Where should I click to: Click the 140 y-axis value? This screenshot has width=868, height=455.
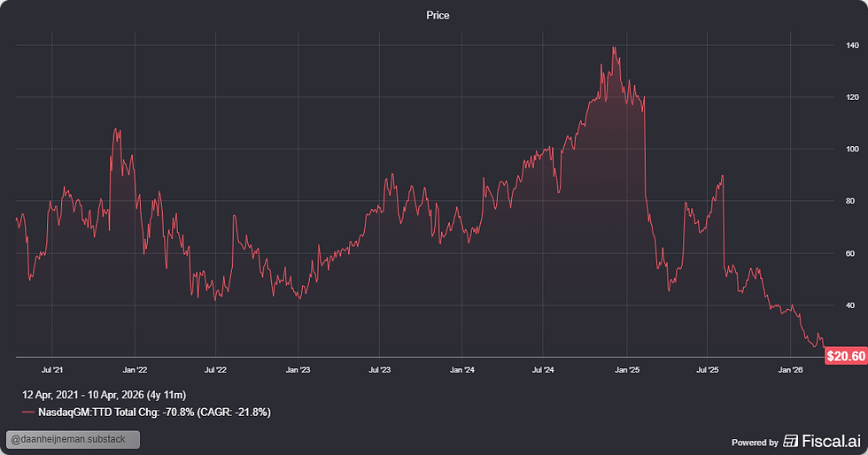[x=852, y=45]
